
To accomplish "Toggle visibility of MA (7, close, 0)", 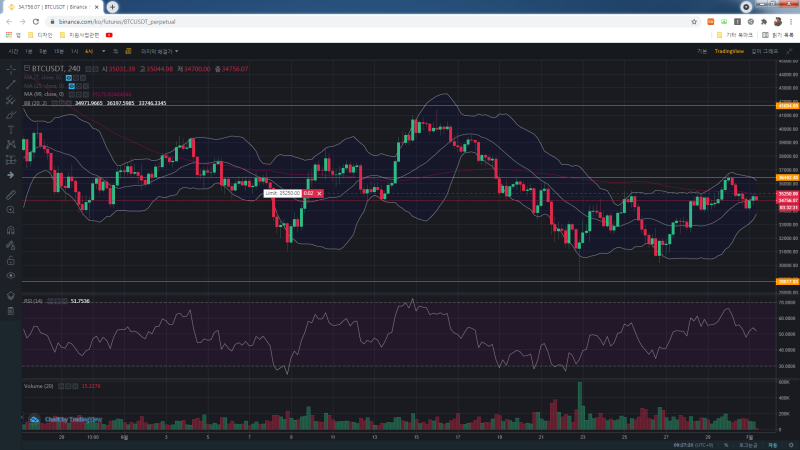I will tap(69, 78).
